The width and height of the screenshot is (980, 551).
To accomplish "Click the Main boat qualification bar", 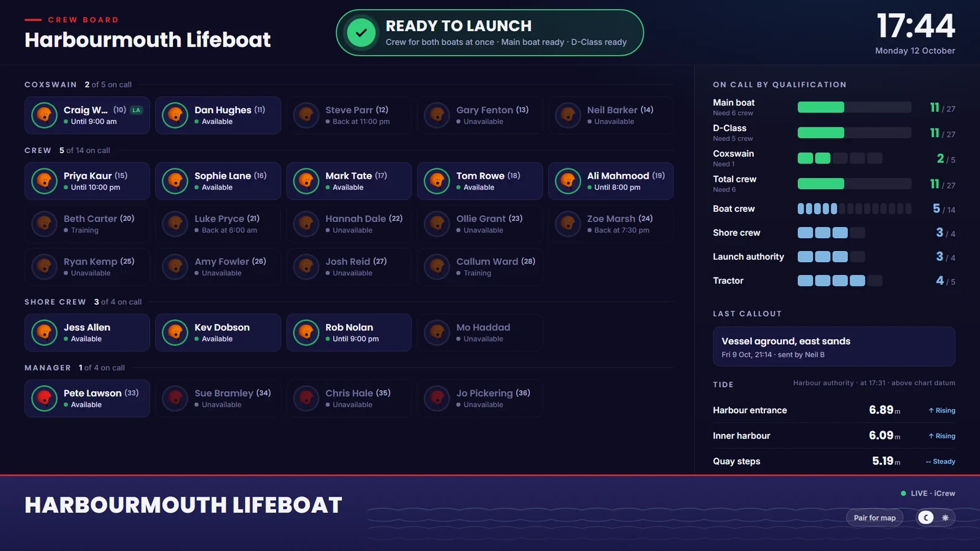I will coord(854,107).
